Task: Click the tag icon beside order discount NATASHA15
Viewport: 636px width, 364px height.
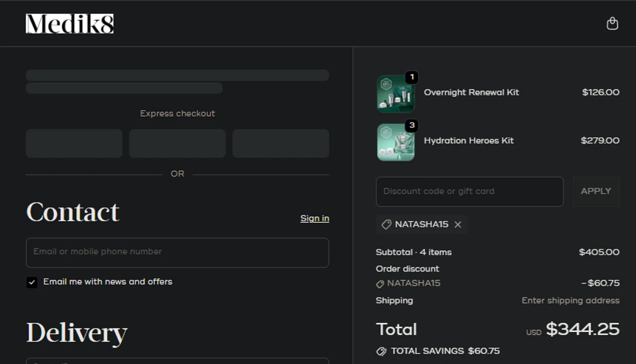Action: coord(380,284)
